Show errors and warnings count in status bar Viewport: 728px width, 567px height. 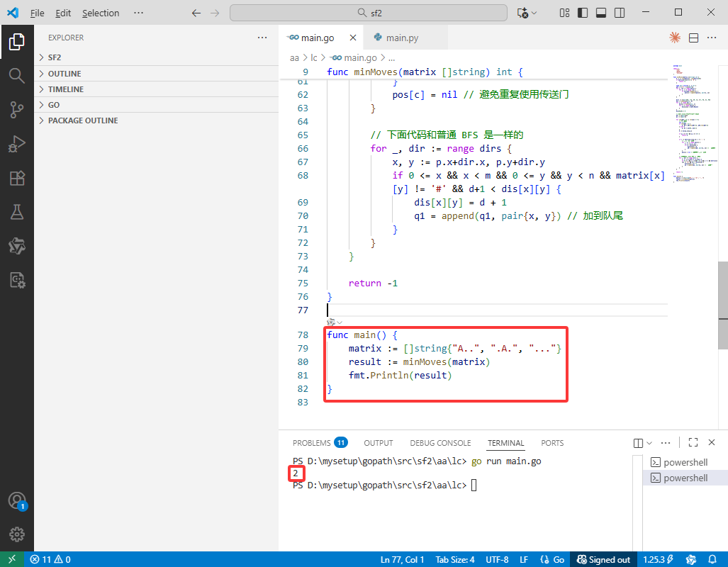(50, 559)
